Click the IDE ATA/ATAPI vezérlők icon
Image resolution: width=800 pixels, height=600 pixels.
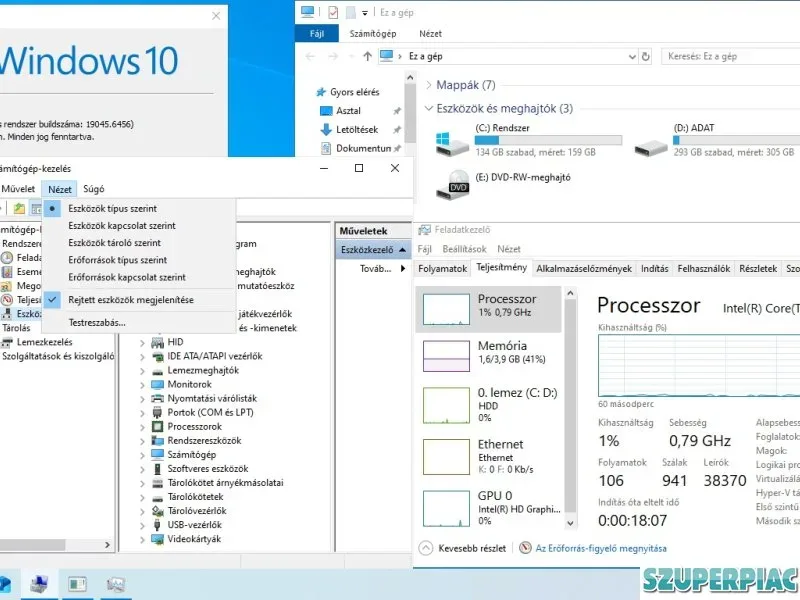pos(158,356)
